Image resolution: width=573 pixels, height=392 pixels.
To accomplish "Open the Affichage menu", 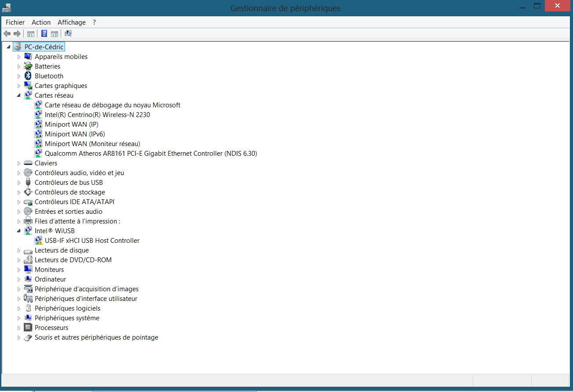I will tap(72, 22).
